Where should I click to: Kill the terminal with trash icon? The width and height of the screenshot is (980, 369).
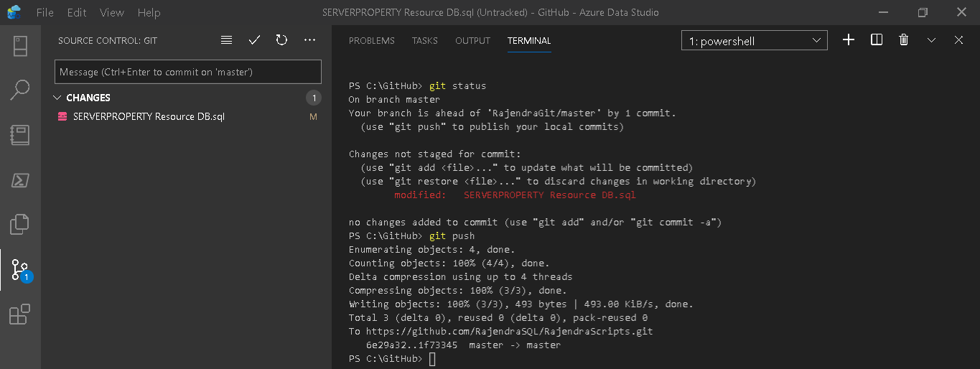click(x=904, y=40)
